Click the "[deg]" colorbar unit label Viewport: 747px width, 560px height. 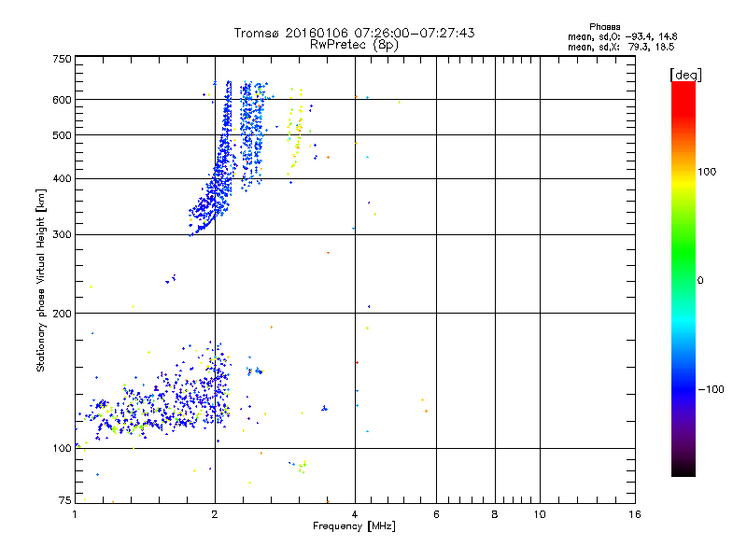pos(685,75)
